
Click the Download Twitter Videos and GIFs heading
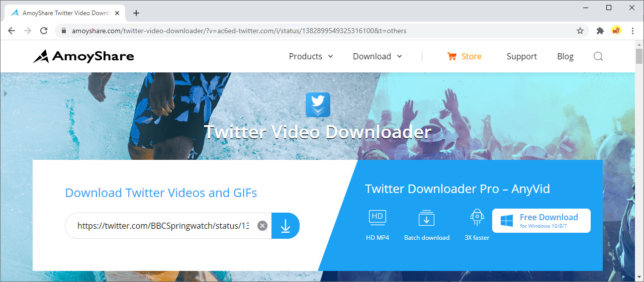point(161,193)
